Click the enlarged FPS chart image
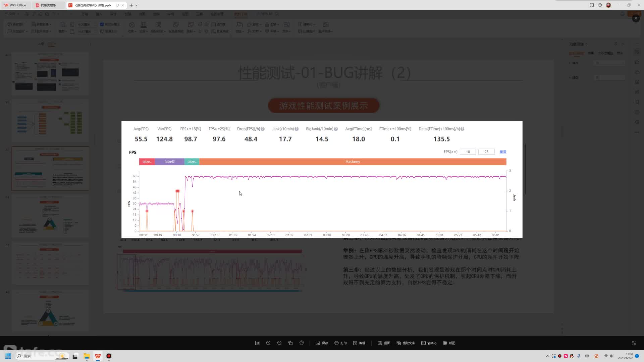This screenshot has height=362, width=644. tap(322, 179)
